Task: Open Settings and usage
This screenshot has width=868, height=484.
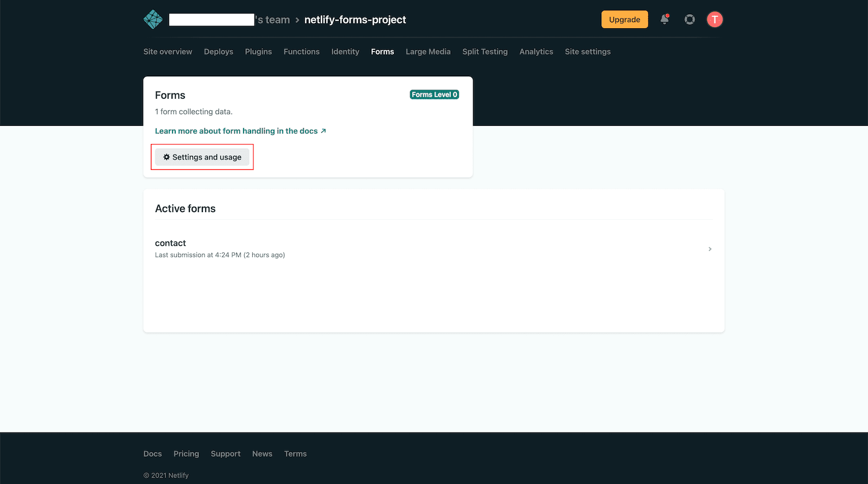Action: coord(202,157)
